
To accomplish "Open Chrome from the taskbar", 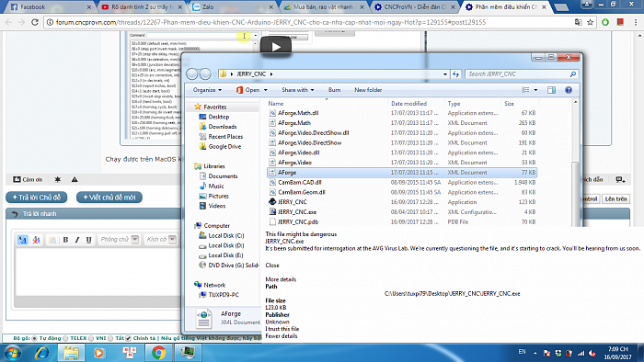I will [158, 353].
